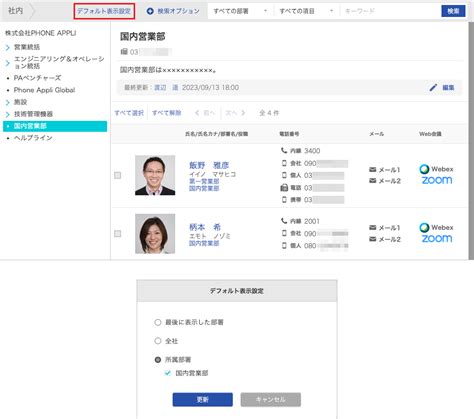Screen dimensions: 474x419
Task: Launch Webex for 柄本 希
Action: point(436,227)
